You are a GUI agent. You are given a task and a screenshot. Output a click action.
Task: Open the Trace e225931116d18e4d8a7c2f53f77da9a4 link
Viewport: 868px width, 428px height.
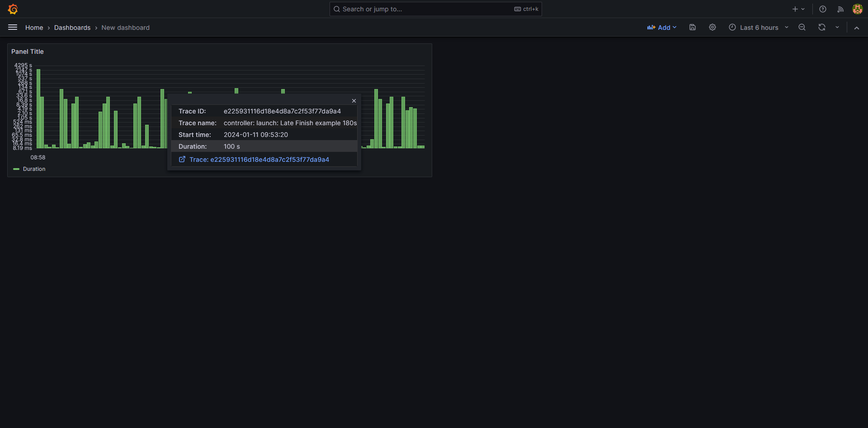[x=259, y=160]
